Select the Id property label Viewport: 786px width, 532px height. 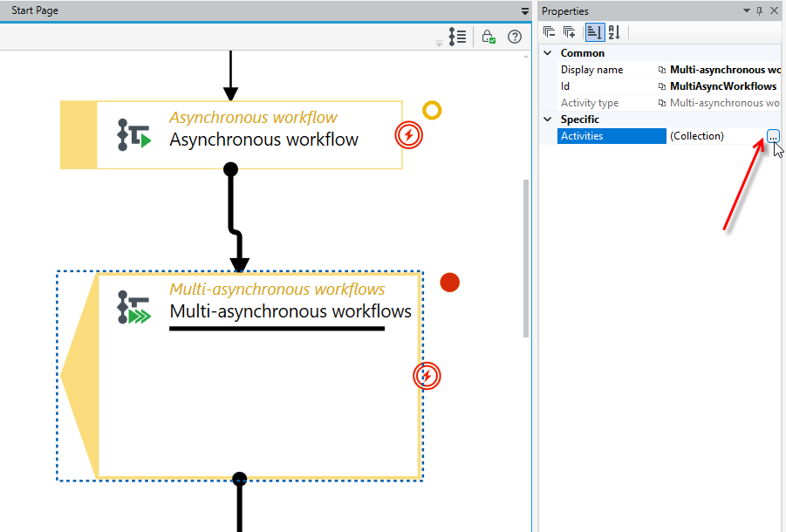tap(565, 86)
